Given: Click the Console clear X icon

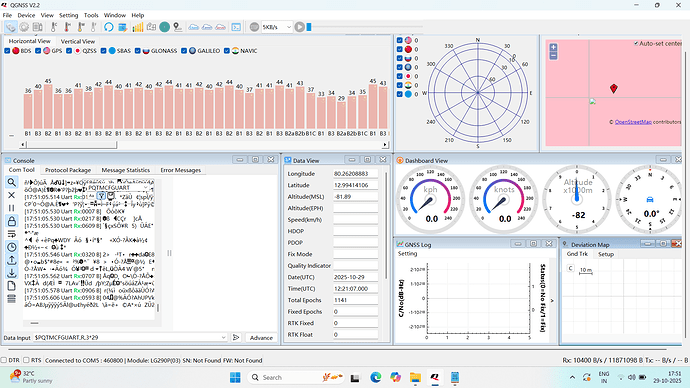Looking at the screenshot, I should coord(11,195).
